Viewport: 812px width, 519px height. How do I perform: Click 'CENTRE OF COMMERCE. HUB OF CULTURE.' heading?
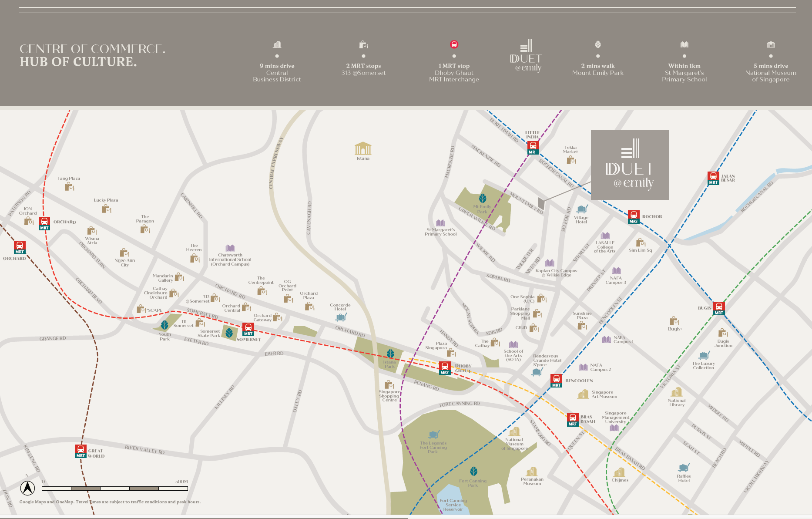tap(92, 55)
